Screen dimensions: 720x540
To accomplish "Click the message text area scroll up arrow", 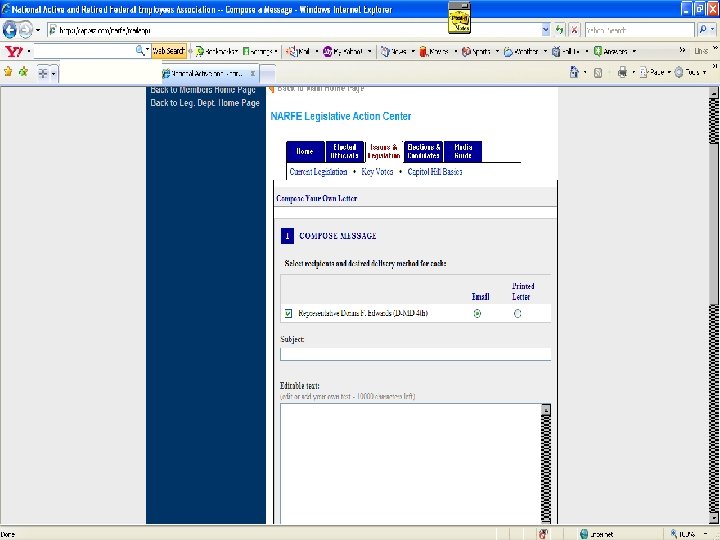I will [x=546, y=410].
